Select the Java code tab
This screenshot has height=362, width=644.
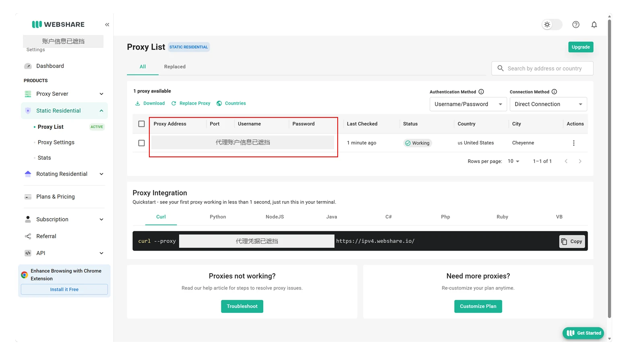332,217
